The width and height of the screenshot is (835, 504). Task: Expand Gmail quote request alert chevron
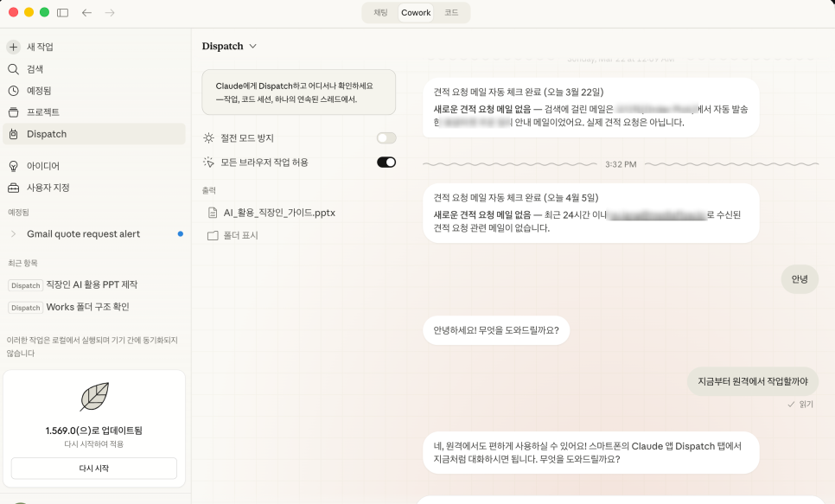point(13,234)
